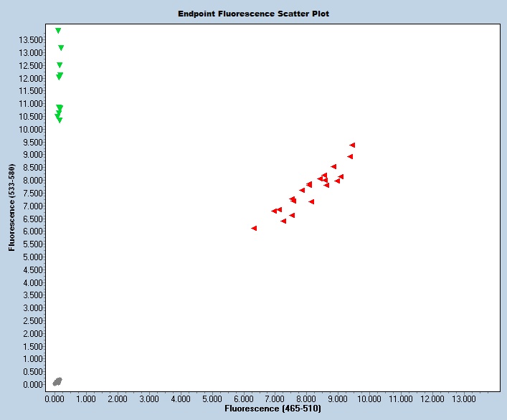Image resolution: width=507 pixels, height=420 pixels.
Task: Select the highest red triangle data point
Action: point(352,145)
